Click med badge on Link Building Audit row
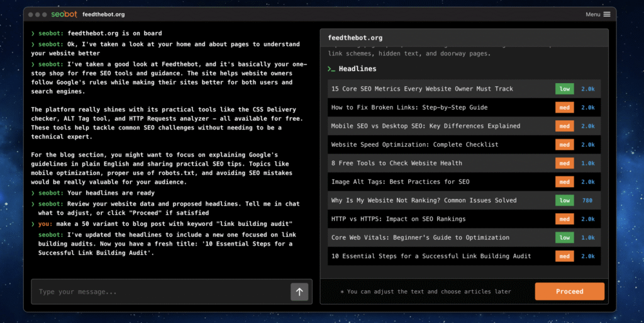Viewport: 644px width, 323px height. 565,256
